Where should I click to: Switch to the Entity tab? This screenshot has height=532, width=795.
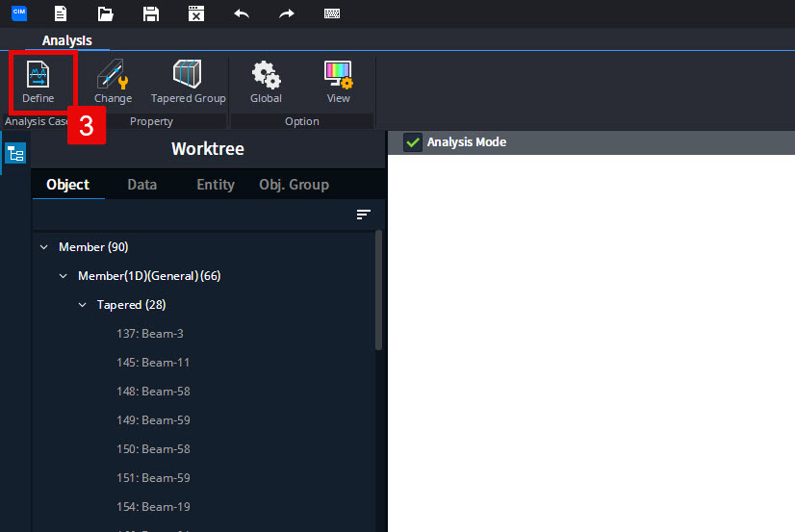216,185
